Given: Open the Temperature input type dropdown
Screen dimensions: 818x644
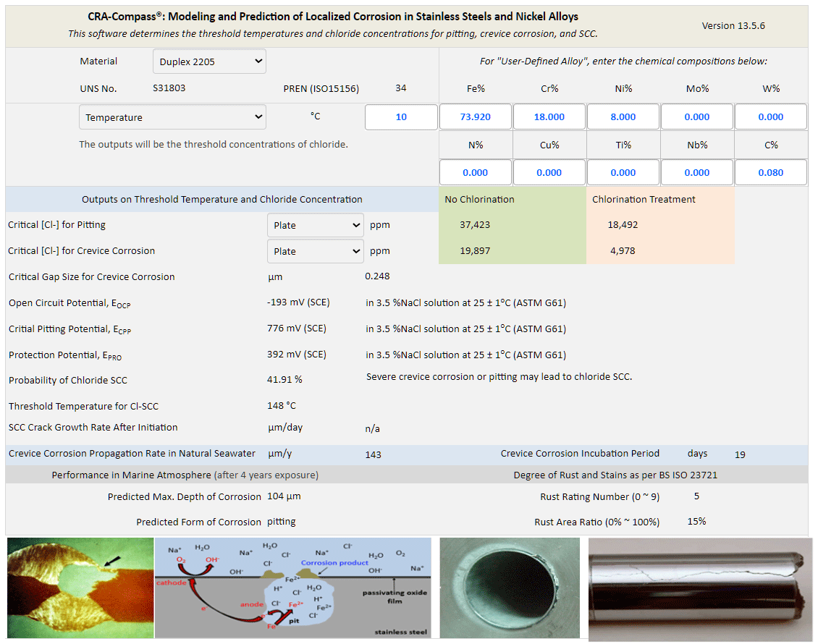Looking at the screenshot, I should pos(172,117).
